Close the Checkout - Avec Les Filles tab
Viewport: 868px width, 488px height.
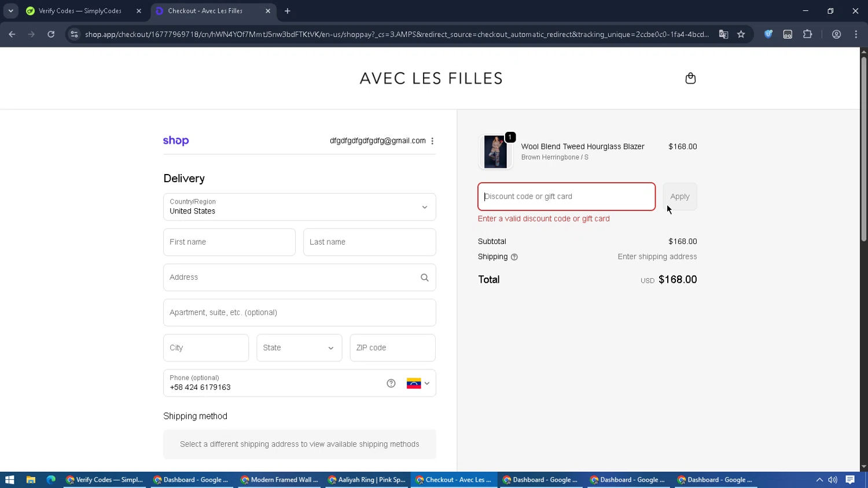268,11
